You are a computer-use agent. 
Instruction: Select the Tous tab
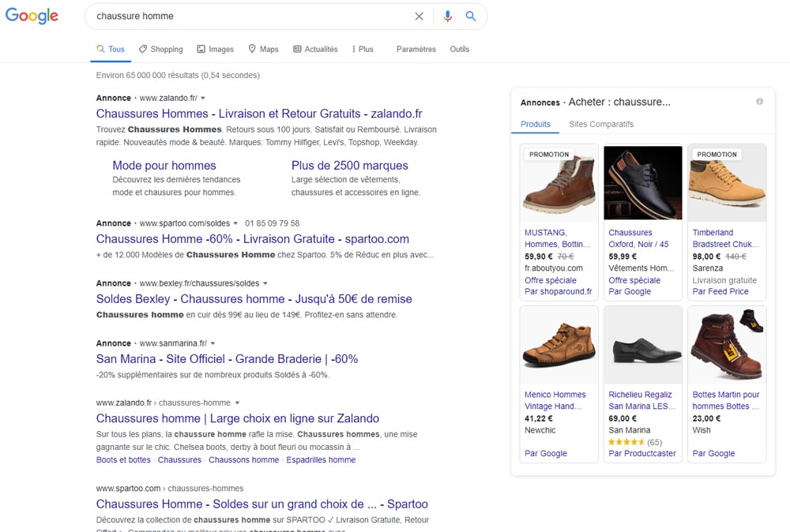pyautogui.click(x=111, y=49)
